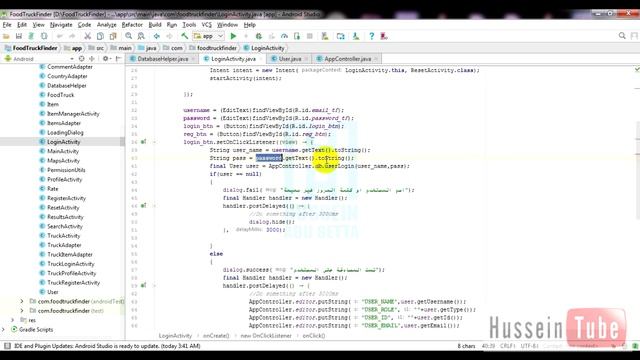Select TruckProfileActivity in project tree

coord(71,273)
